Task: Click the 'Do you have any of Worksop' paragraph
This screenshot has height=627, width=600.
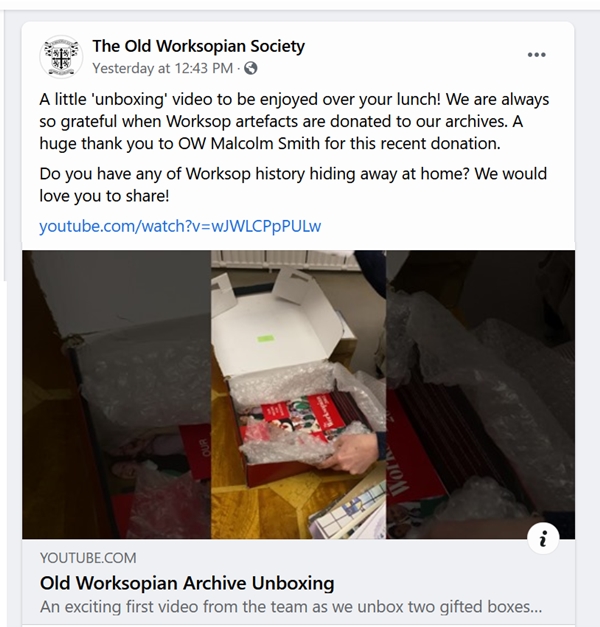Action: pyautogui.click(x=293, y=185)
